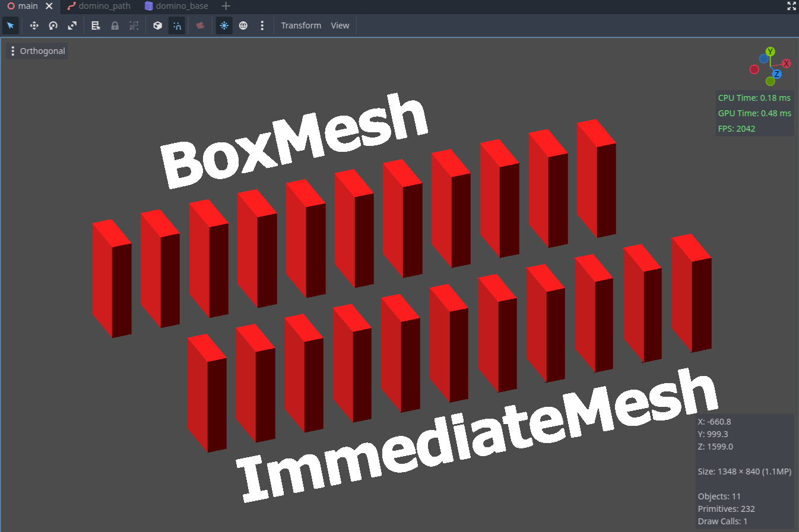Create a new scene with the plus button
The image size is (799, 532).
click(225, 7)
